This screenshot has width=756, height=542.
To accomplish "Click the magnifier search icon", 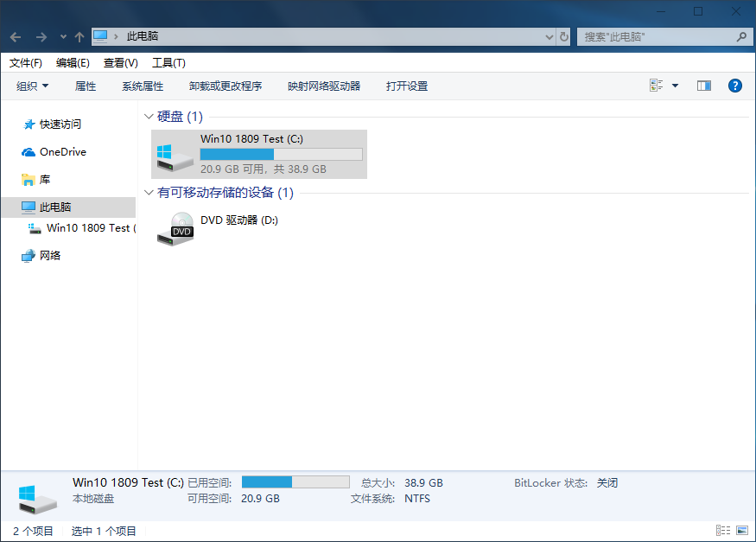I will (x=742, y=36).
